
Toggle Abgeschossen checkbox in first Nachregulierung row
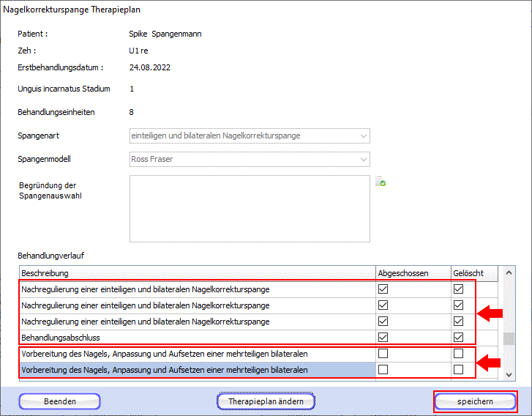point(383,289)
